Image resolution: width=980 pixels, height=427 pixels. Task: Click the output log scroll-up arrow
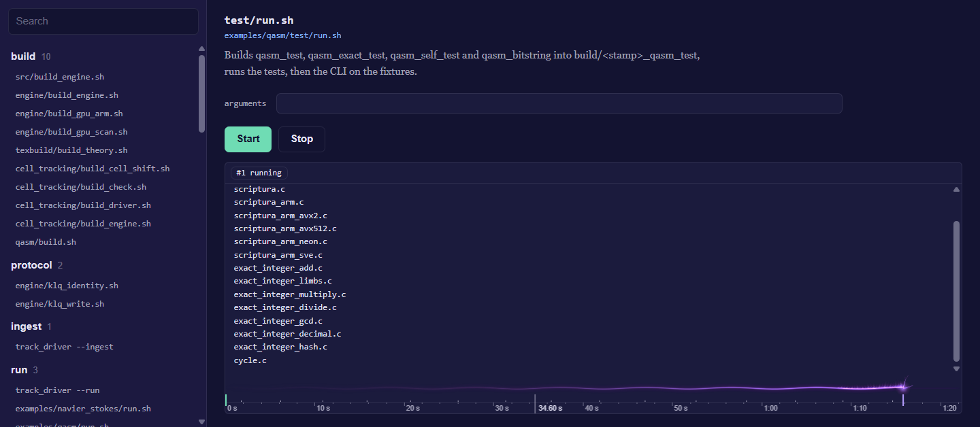tap(956, 190)
